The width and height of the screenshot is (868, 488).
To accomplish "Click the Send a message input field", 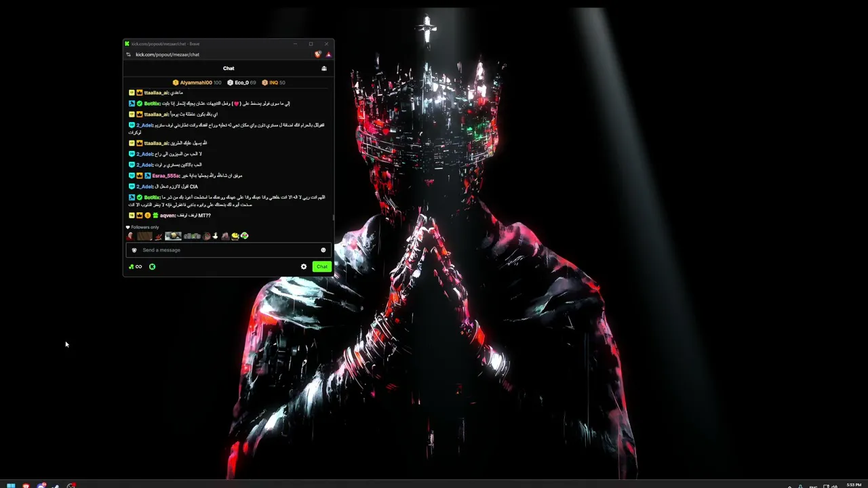I will 228,250.
